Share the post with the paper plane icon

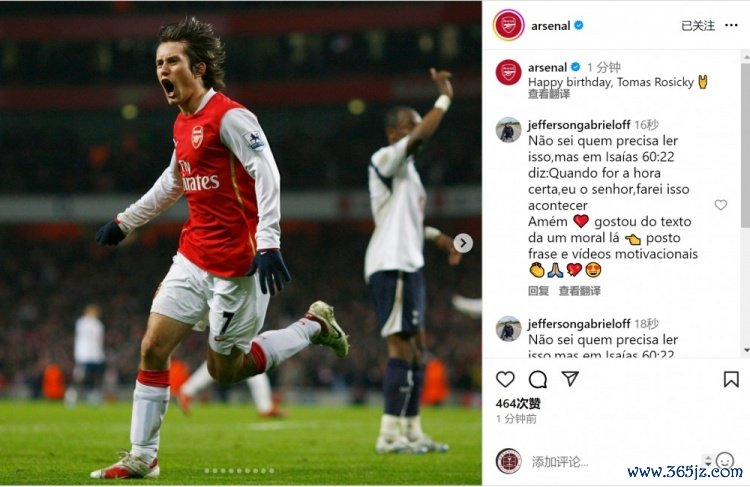pyautogui.click(x=570, y=379)
